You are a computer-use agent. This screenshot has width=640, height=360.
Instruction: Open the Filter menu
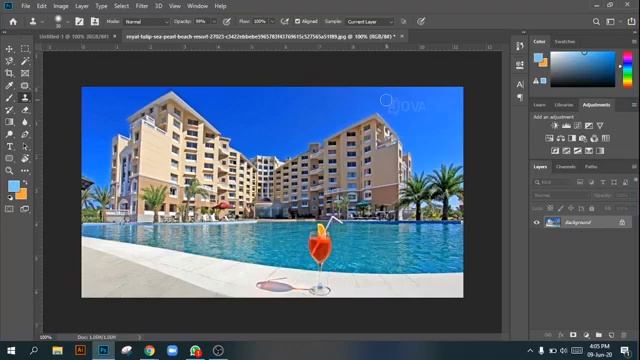(142, 6)
